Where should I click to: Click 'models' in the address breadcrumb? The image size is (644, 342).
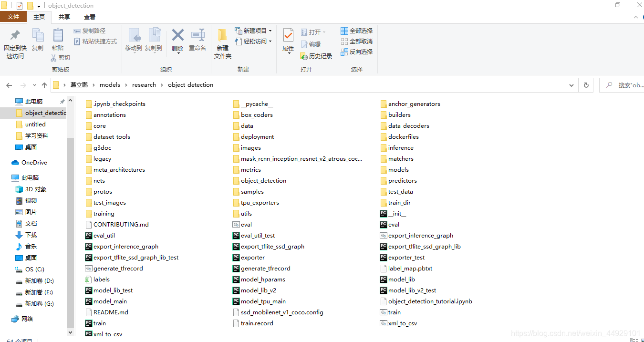click(x=110, y=85)
